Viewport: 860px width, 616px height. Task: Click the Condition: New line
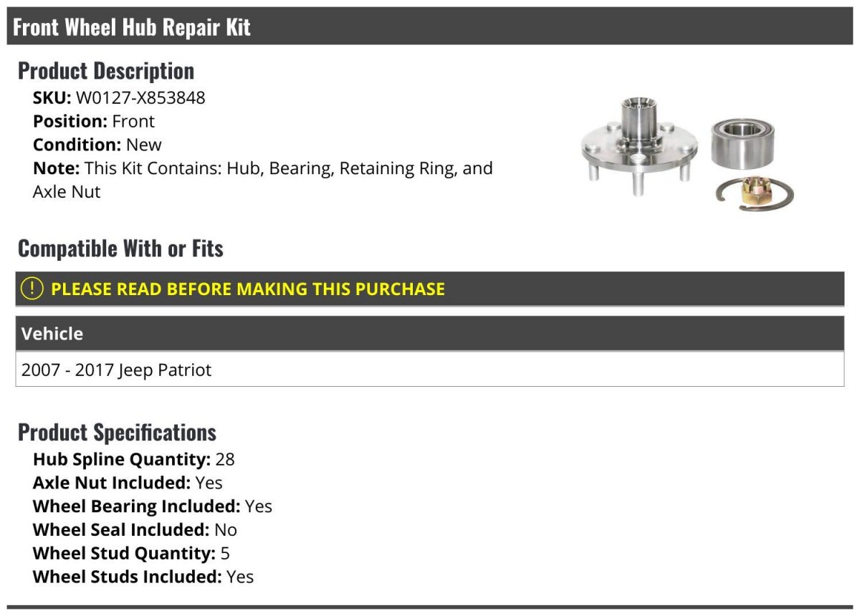(97, 145)
